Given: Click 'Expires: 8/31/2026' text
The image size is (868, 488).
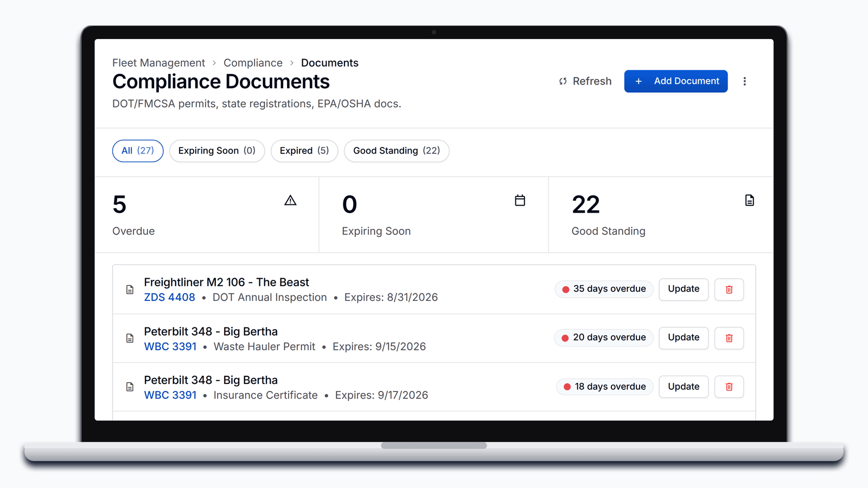Looking at the screenshot, I should coord(391,298).
